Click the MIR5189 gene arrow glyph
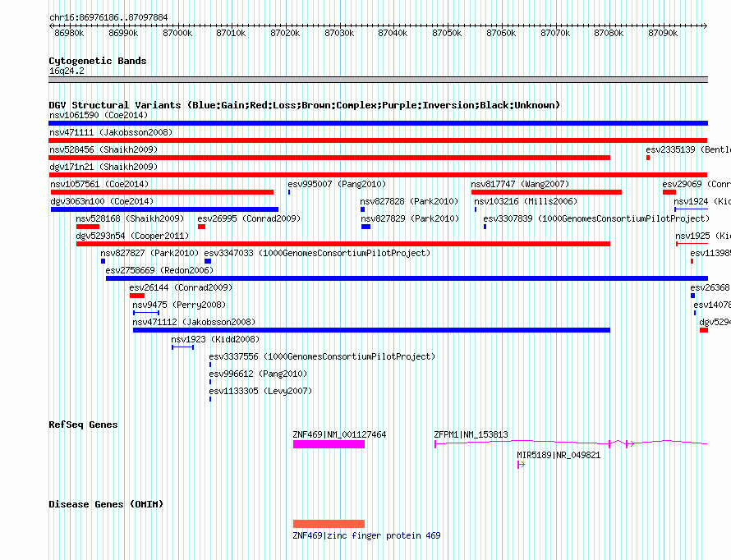731x560 pixels. (522, 465)
